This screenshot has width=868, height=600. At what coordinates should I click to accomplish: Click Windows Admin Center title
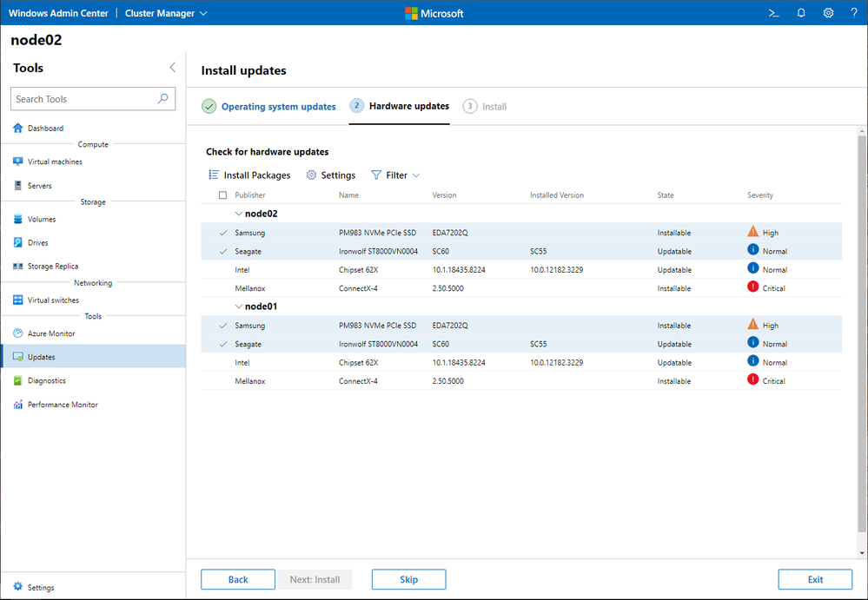pyautogui.click(x=58, y=13)
